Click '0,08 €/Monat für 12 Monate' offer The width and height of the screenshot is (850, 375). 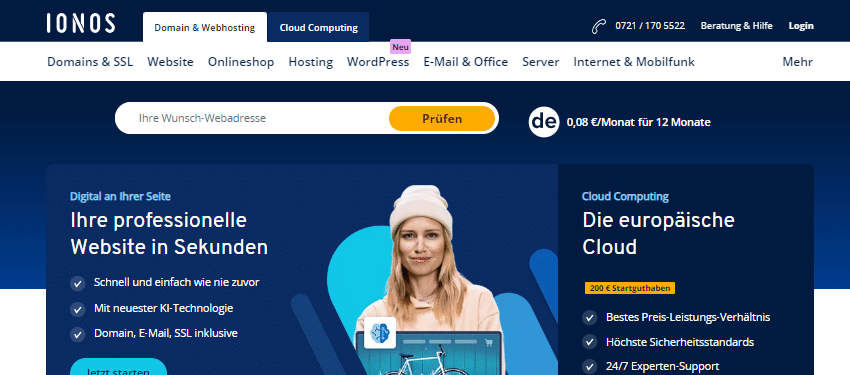pyautogui.click(x=639, y=122)
